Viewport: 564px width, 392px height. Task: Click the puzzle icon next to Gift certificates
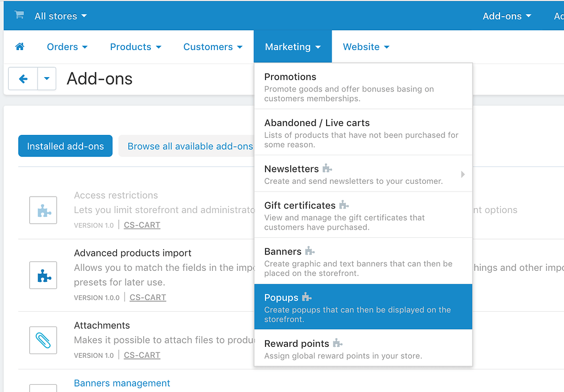click(344, 205)
